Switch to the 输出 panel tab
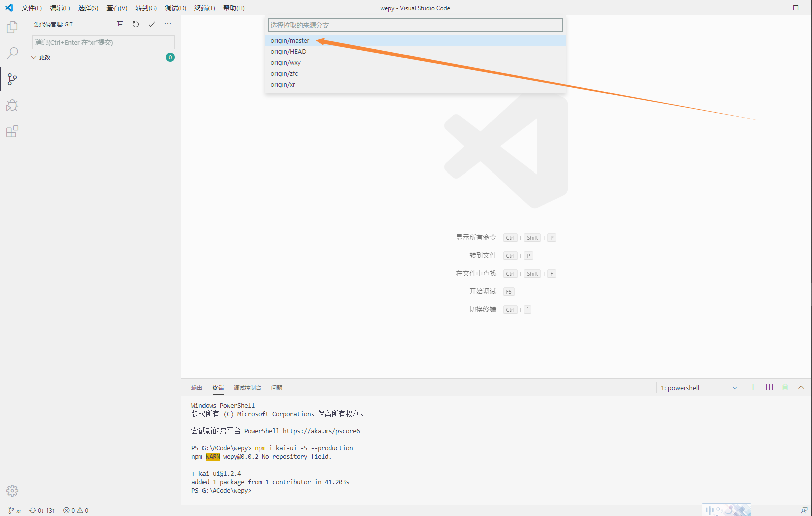Screen dimensions: 812x516 pos(197,388)
